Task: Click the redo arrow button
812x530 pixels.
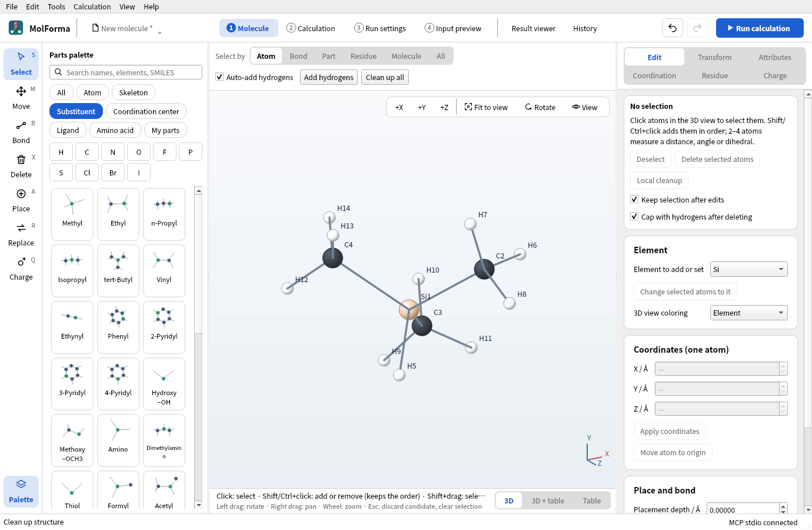Action: [x=697, y=28]
